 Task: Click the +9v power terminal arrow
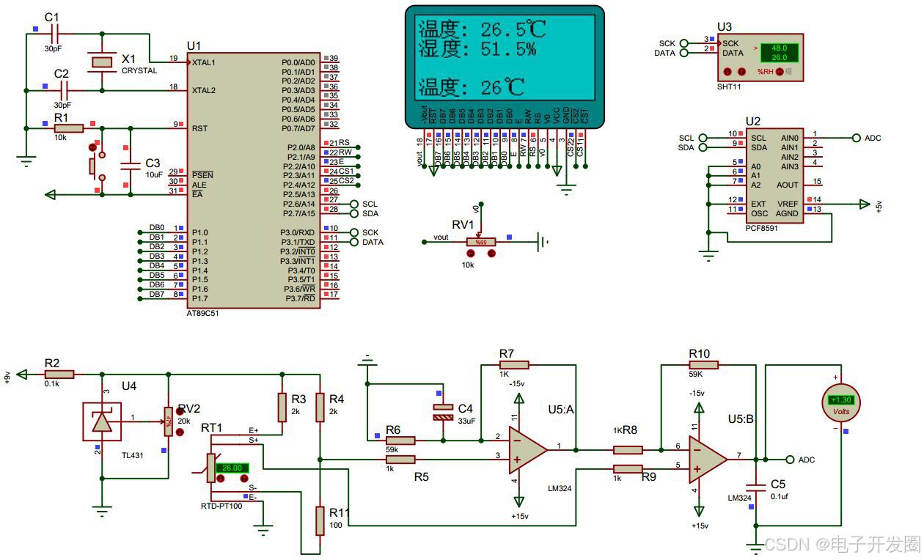(21, 374)
